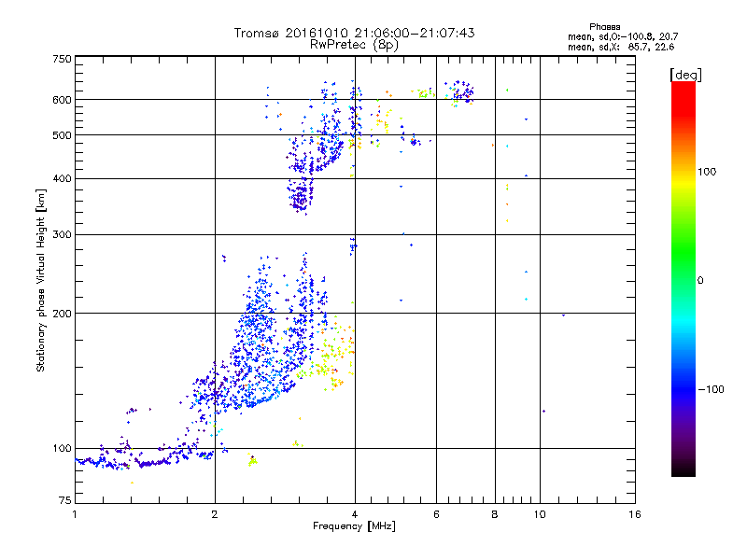The image size is (747, 560).
Task: Click the 'mean, sd,X: 85.7, 22.6' statistic
Action: point(621,47)
